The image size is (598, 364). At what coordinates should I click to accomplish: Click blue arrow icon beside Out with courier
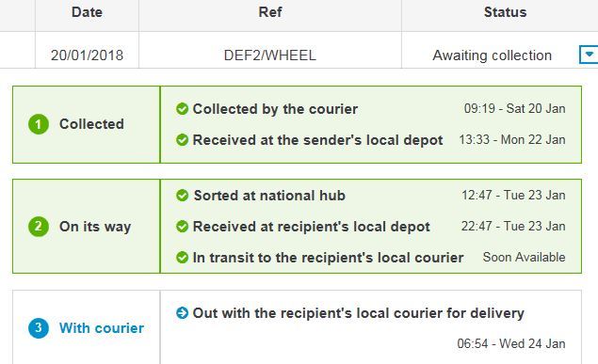coord(183,313)
